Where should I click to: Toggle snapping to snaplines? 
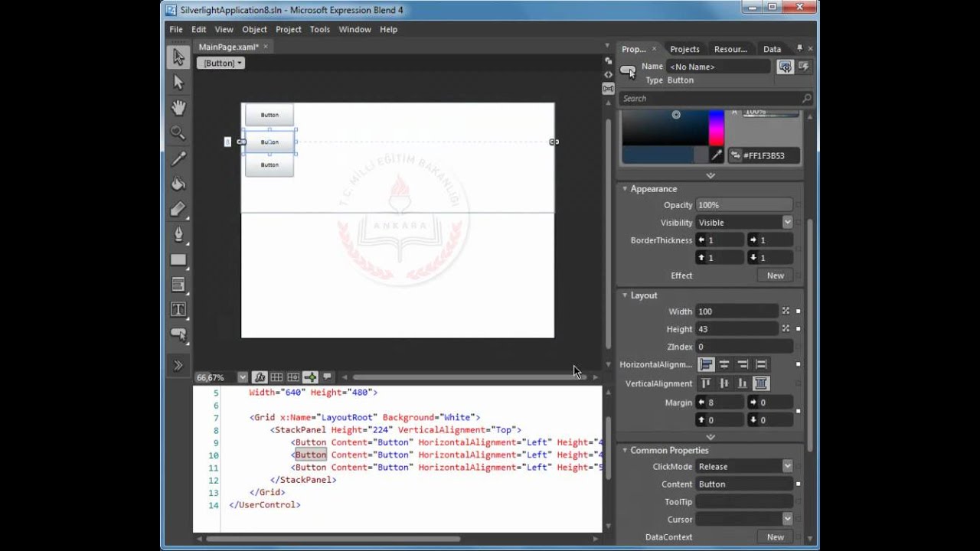[310, 377]
